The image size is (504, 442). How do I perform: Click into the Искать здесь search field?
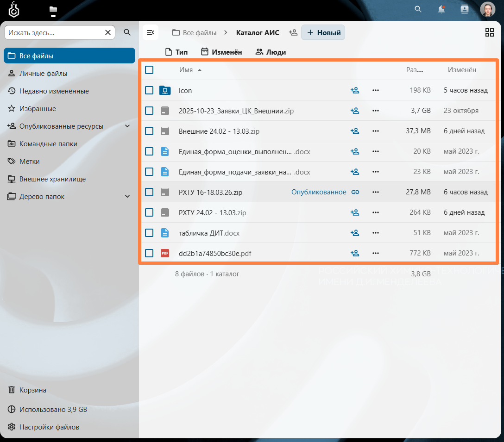(x=53, y=32)
